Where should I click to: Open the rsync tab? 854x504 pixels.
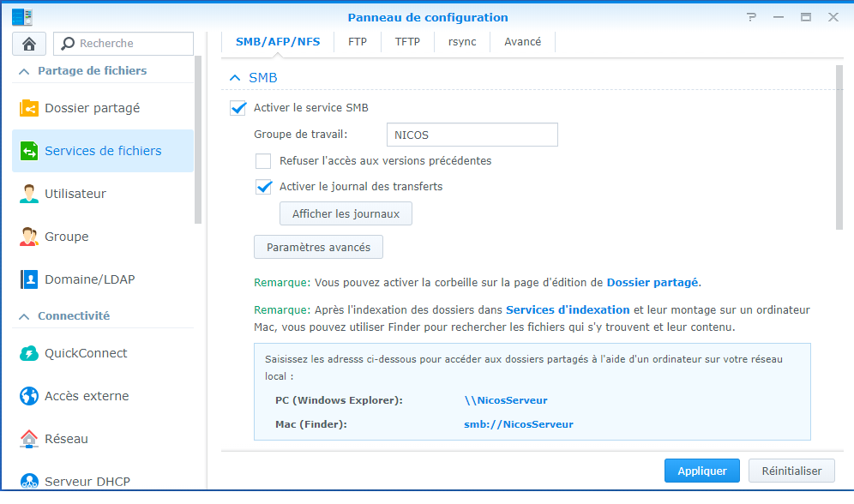462,41
